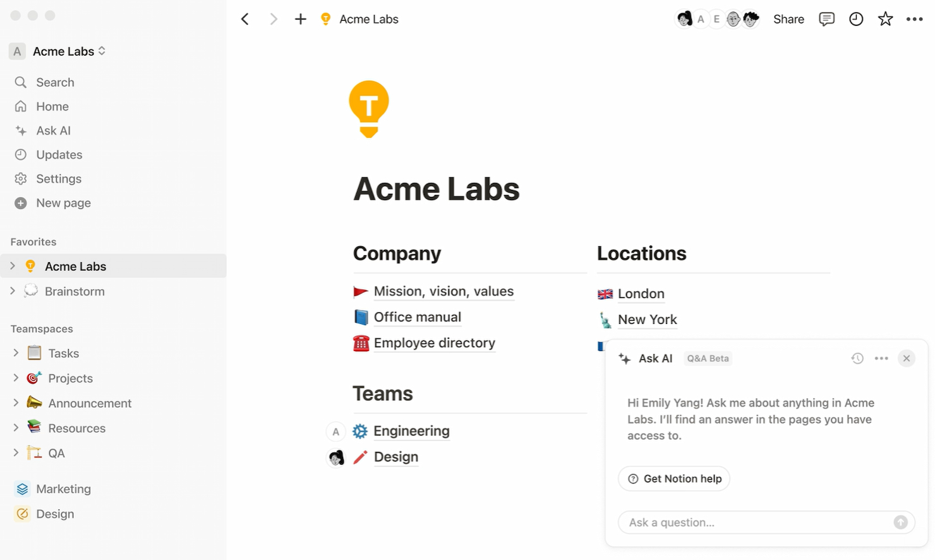Open the Acme Labs workspace switcher
The image size is (935, 560).
click(58, 51)
